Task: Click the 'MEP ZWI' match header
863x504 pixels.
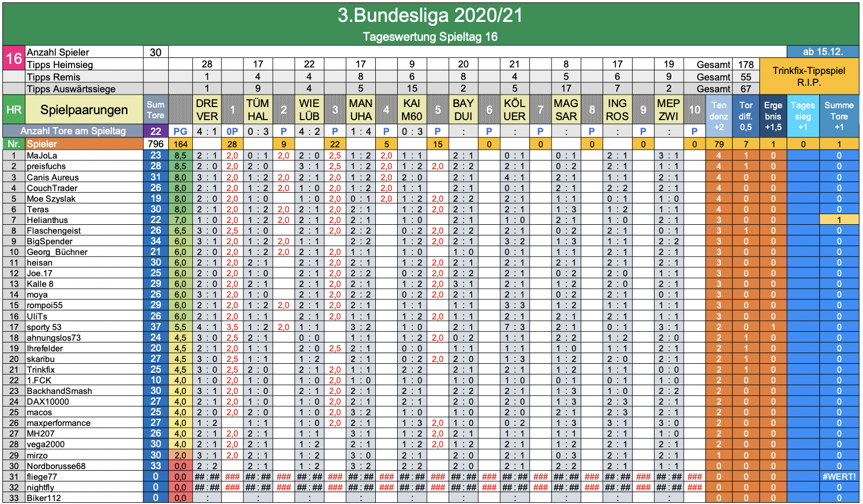Action: click(668, 110)
